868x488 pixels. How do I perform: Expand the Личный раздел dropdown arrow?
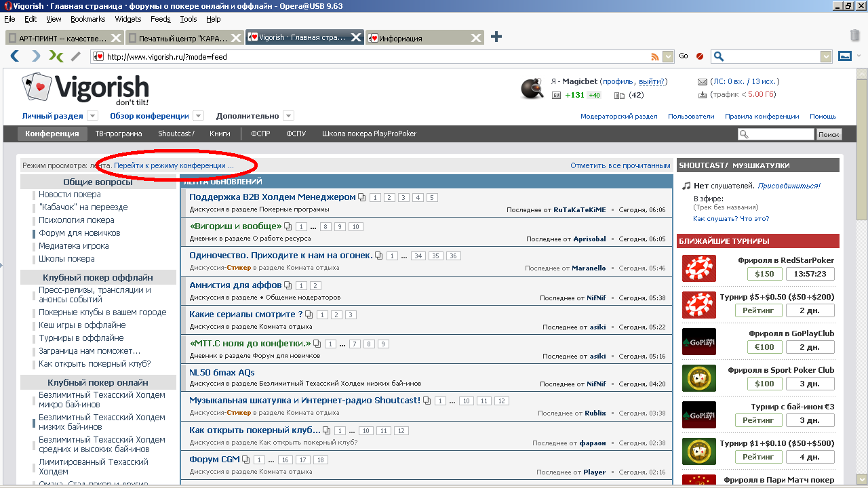pos(93,116)
